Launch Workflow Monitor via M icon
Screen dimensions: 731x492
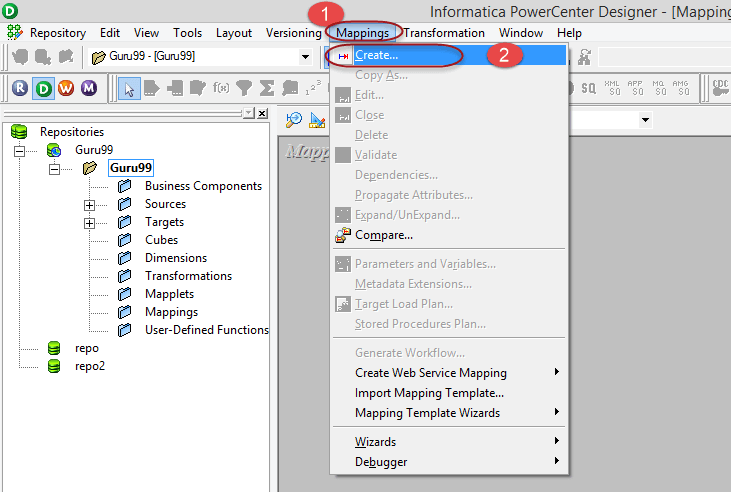(x=89, y=88)
